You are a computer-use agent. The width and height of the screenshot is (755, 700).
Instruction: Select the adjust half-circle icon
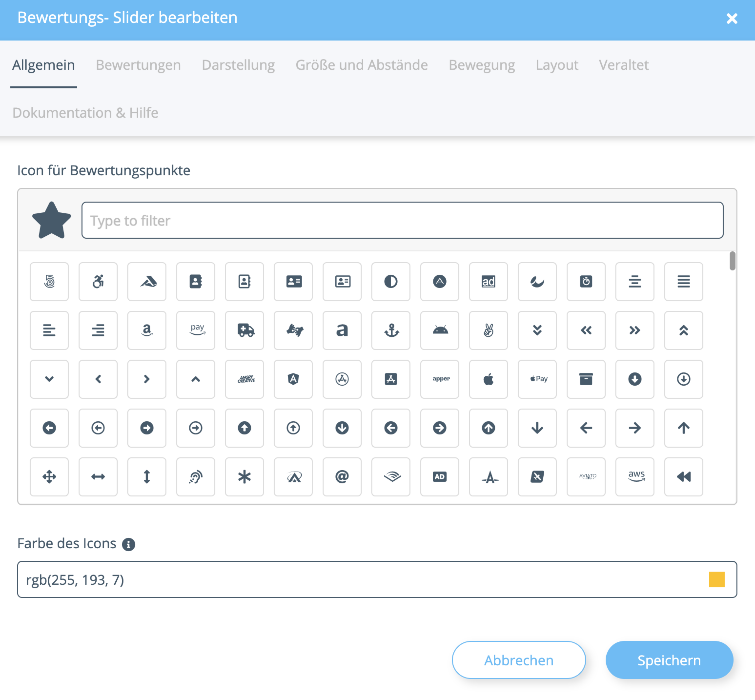pyautogui.click(x=391, y=281)
